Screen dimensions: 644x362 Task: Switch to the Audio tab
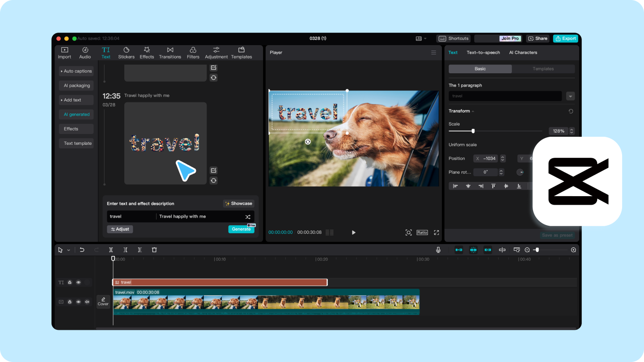click(85, 53)
